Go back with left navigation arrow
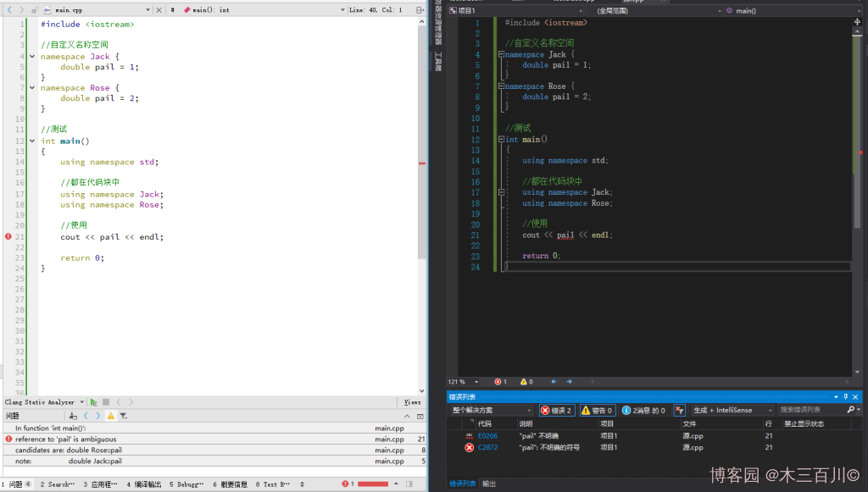This screenshot has height=492, width=868. [10, 10]
